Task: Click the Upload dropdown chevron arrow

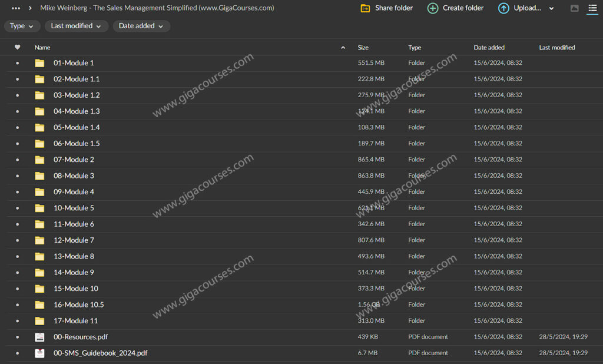Action: pos(551,9)
